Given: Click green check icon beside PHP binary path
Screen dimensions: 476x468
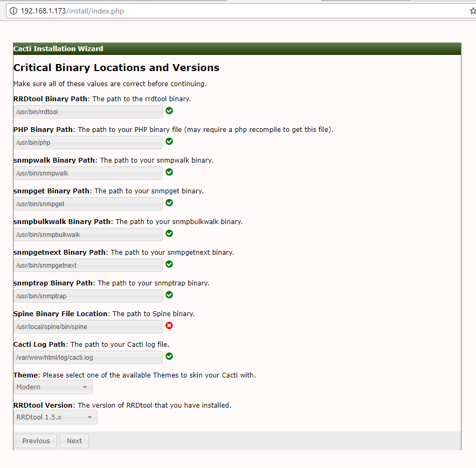Looking at the screenshot, I should click(169, 141).
